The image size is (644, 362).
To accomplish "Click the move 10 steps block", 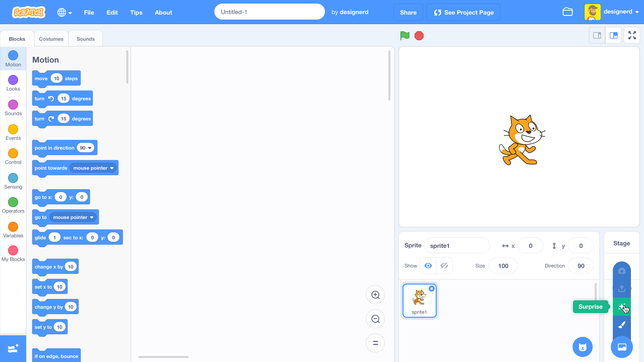I will [x=56, y=78].
